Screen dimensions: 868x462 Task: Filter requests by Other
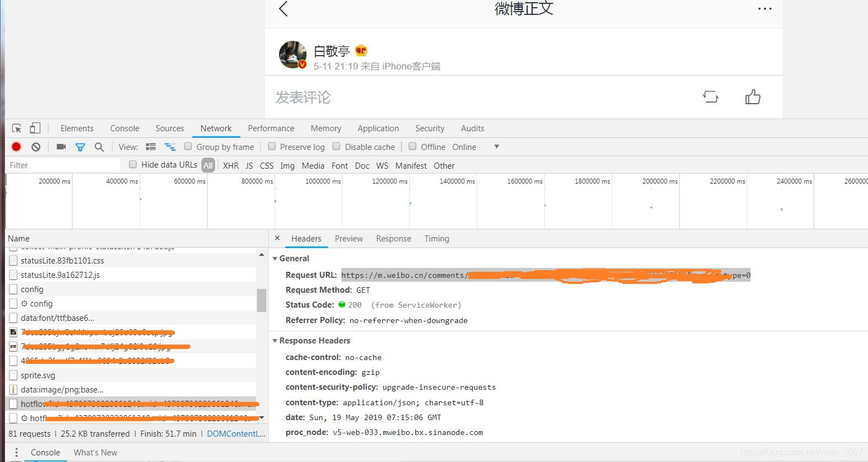444,166
